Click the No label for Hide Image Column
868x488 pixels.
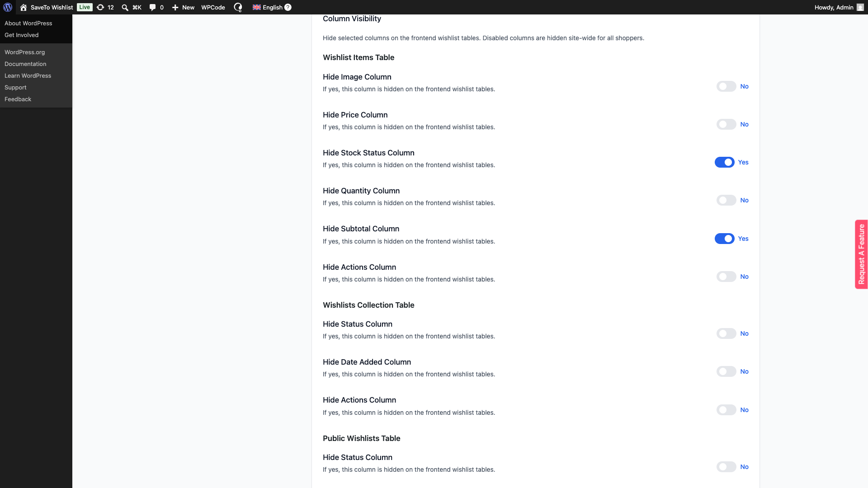pyautogui.click(x=744, y=86)
